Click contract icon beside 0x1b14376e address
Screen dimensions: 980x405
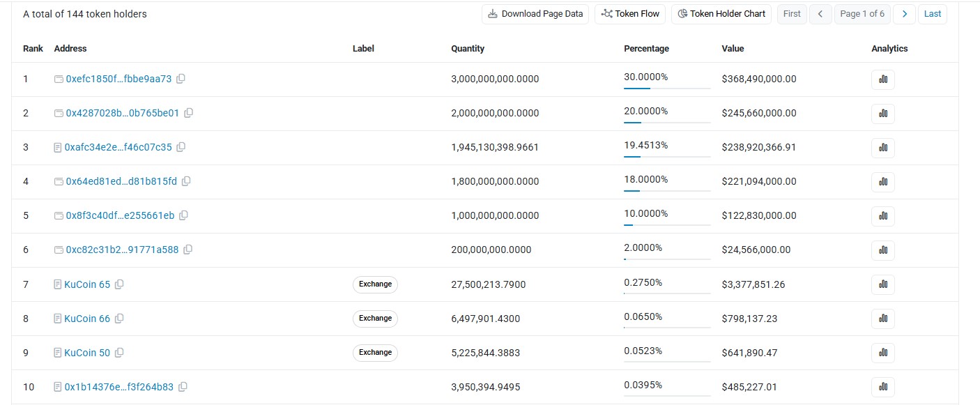click(x=58, y=387)
